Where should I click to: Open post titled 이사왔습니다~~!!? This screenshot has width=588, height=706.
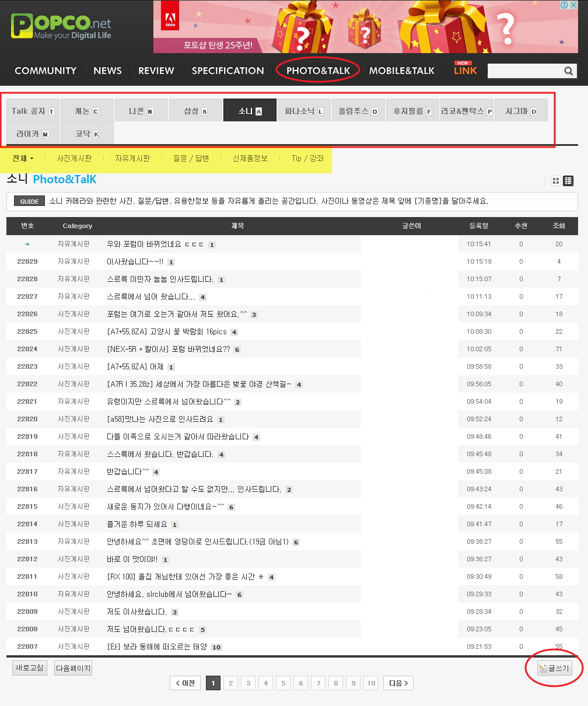tap(136, 261)
